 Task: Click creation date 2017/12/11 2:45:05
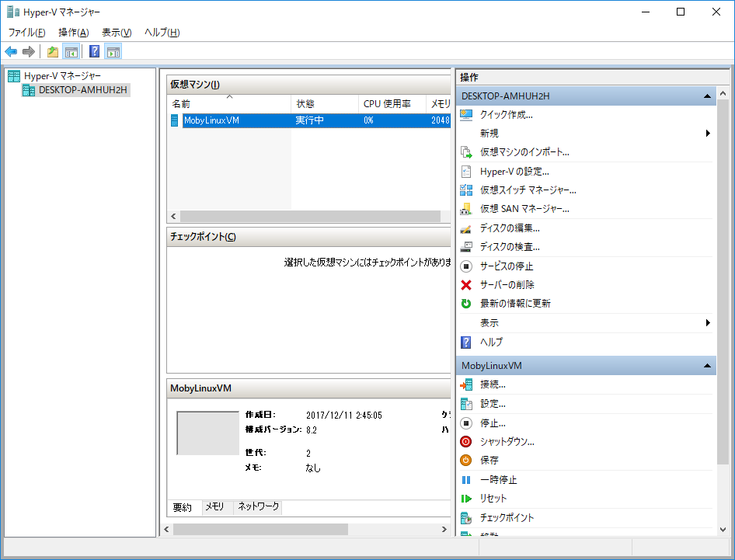(344, 416)
